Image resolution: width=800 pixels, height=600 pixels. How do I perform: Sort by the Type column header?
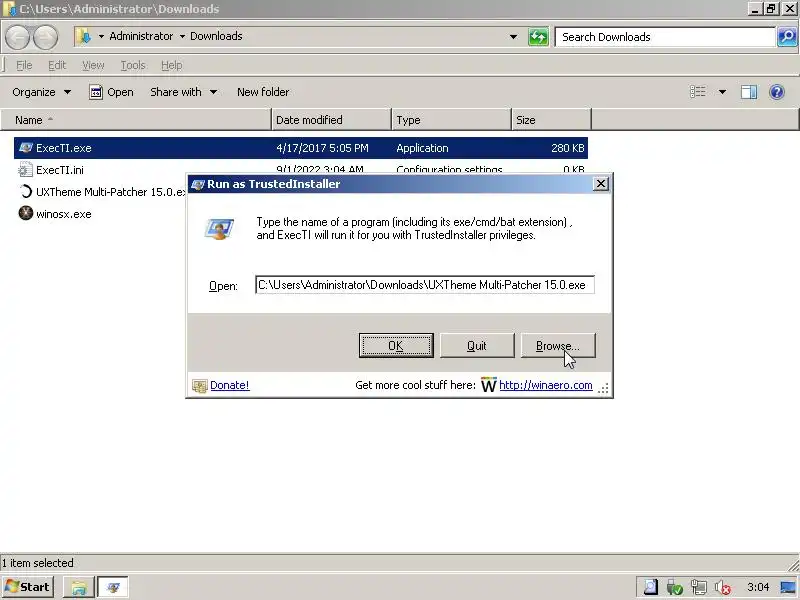pyautogui.click(x=452, y=120)
